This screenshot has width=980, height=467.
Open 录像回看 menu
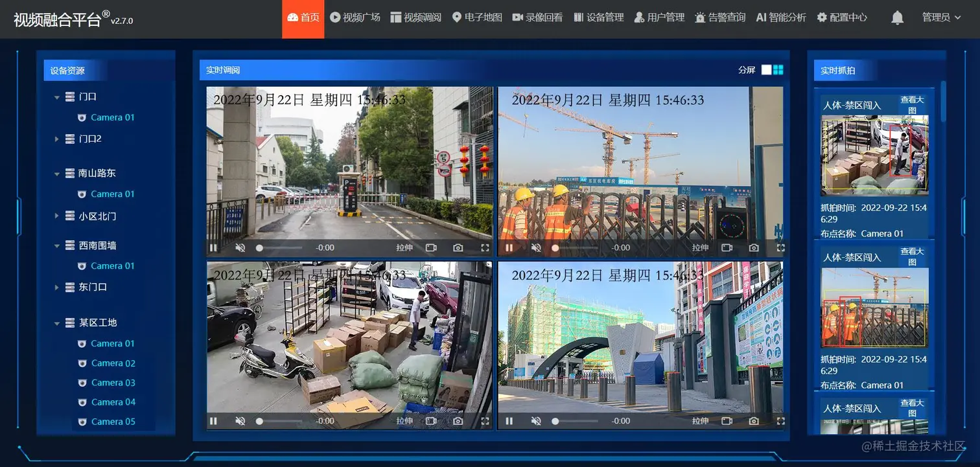[537, 17]
